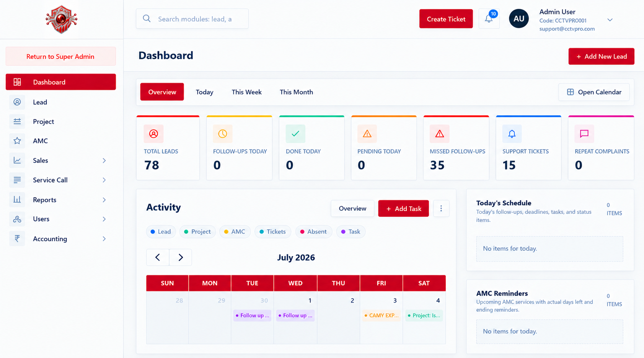Click the Done Today checkmark icon

click(x=295, y=134)
